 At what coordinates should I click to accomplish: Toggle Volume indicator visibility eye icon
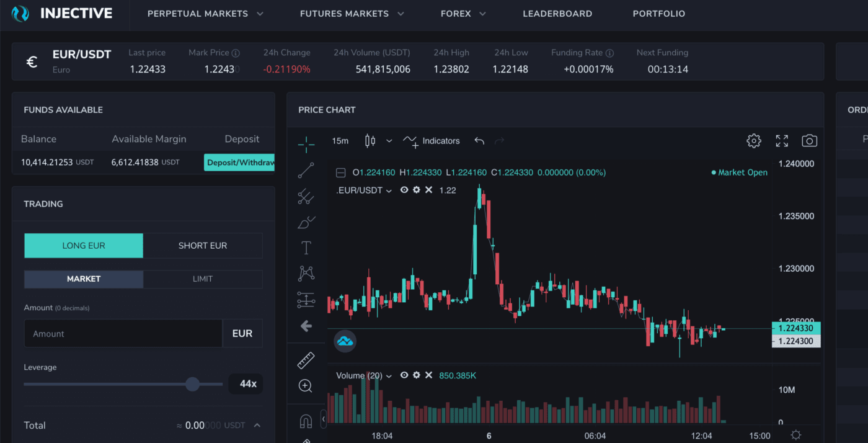(404, 375)
